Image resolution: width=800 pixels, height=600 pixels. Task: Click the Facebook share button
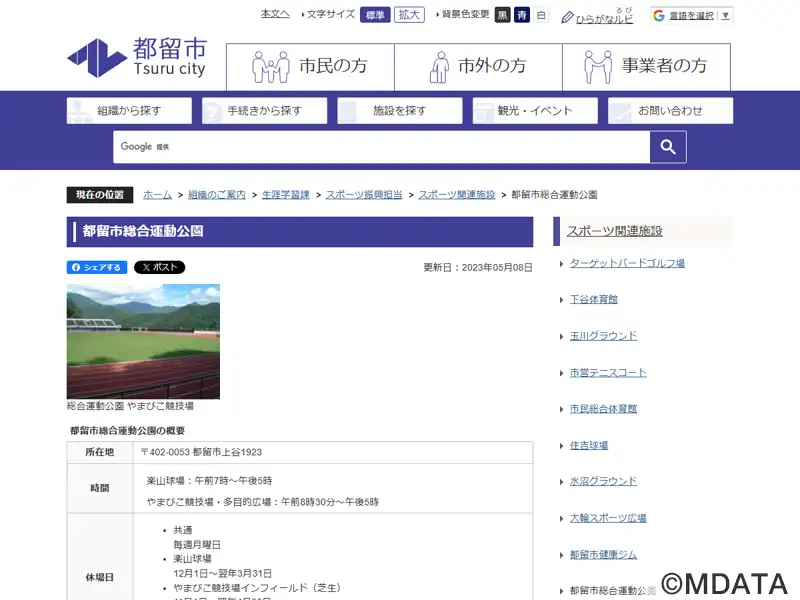96,267
